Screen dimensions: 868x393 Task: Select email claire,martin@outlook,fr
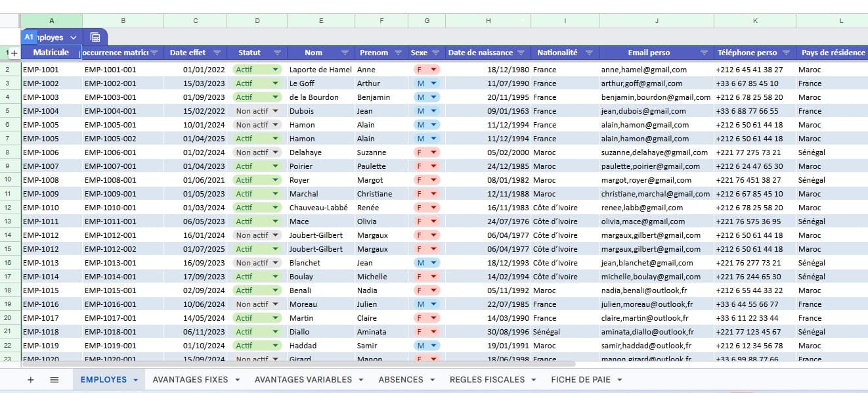click(657, 318)
